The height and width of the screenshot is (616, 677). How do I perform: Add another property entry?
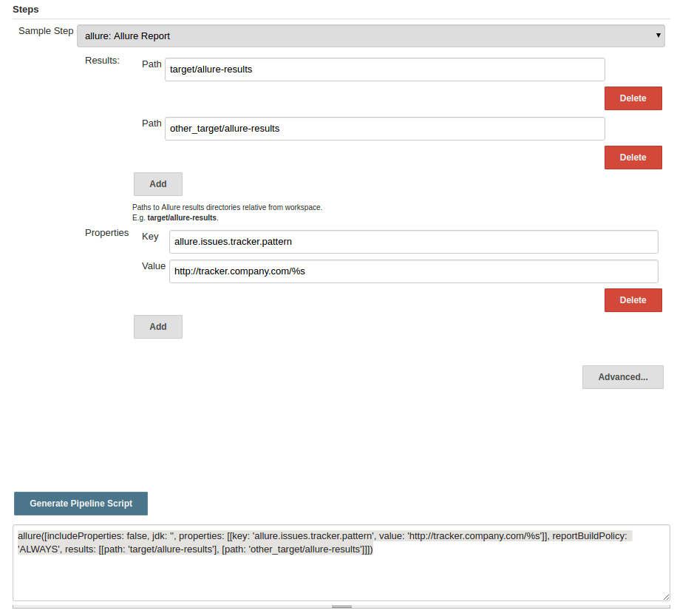tap(158, 327)
